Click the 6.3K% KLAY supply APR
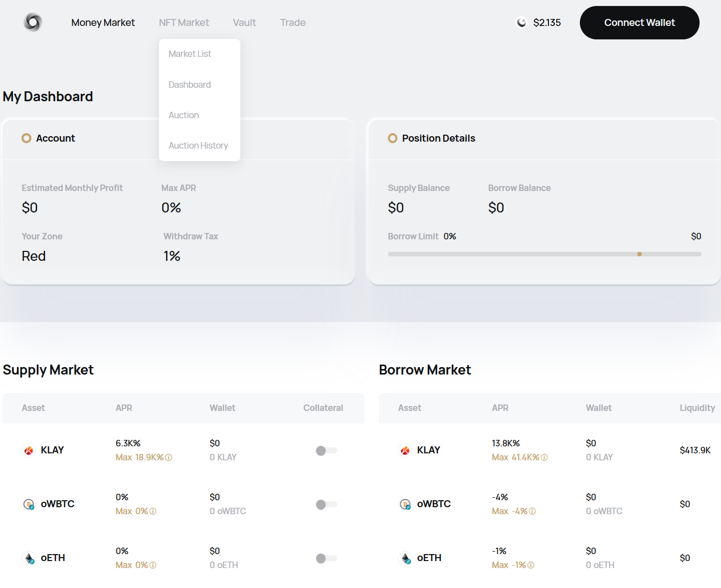The image size is (721, 588). pyautogui.click(x=128, y=443)
